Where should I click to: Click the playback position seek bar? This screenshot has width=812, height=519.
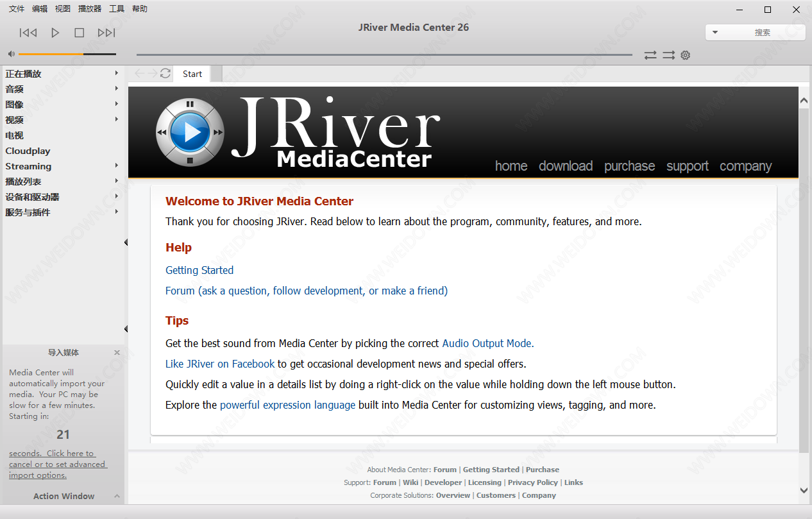(384, 55)
